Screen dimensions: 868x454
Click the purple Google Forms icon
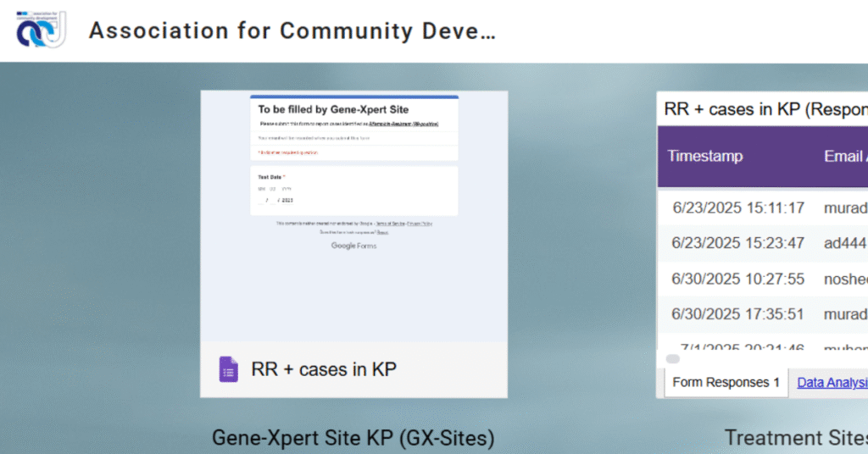pos(229,369)
